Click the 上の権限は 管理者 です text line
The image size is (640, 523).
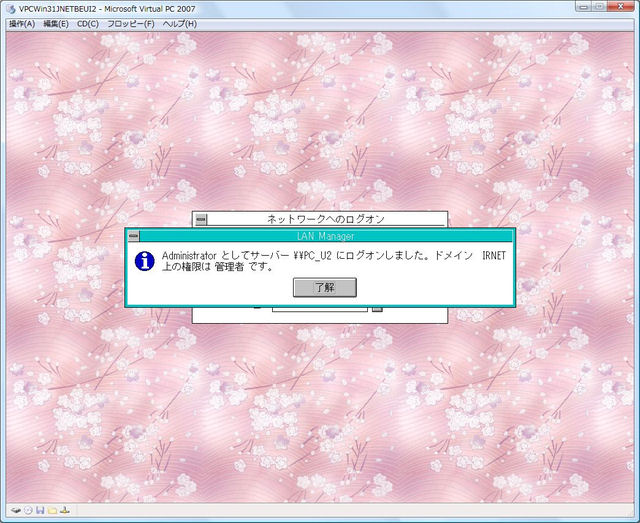(x=218, y=267)
